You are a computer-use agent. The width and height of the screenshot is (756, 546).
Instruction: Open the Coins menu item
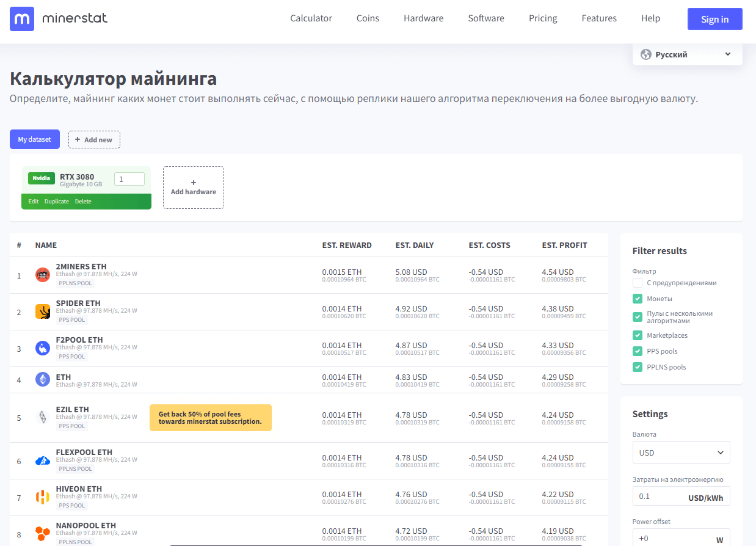368,18
